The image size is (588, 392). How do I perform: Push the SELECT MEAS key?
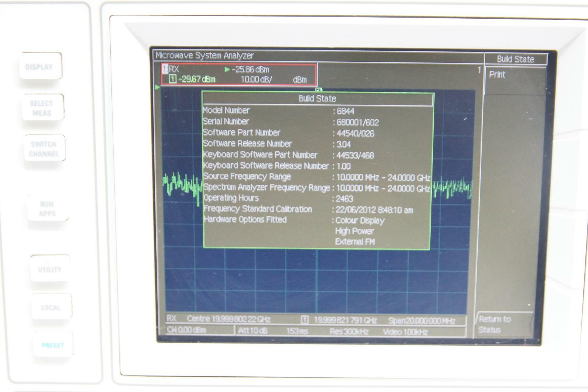[42, 108]
